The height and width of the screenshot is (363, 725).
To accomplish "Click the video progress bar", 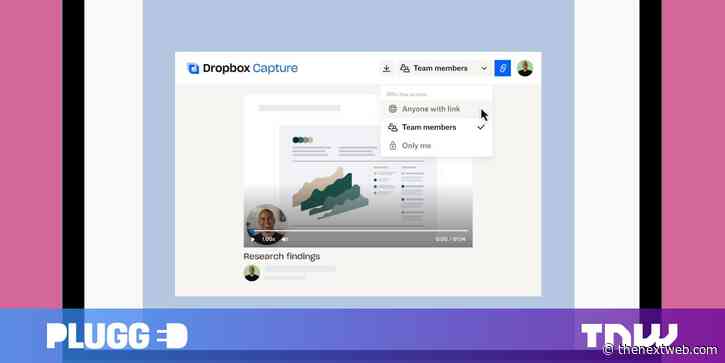I will [x=359, y=230].
